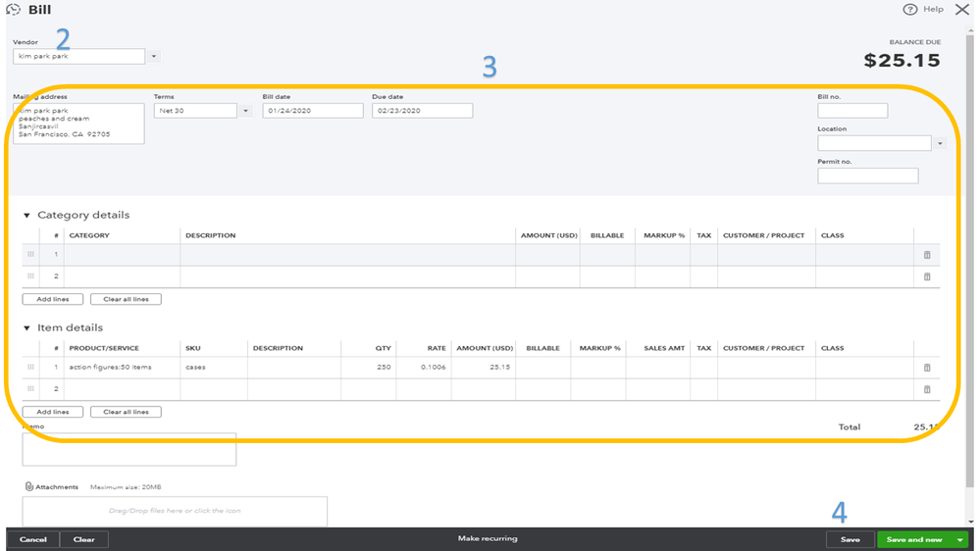Click the Vendor field kim park park
Viewport: 980px width, 551px height.
(78, 56)
